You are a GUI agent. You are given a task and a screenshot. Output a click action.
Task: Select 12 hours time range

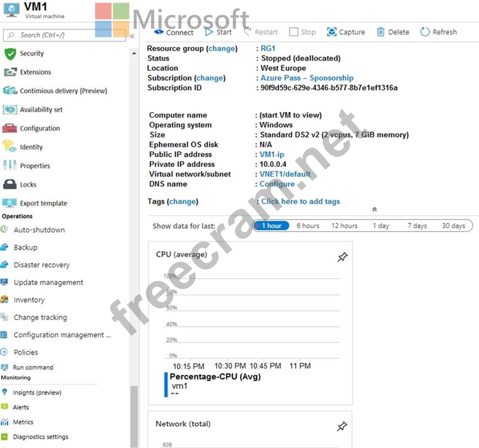tap(344, 226)
